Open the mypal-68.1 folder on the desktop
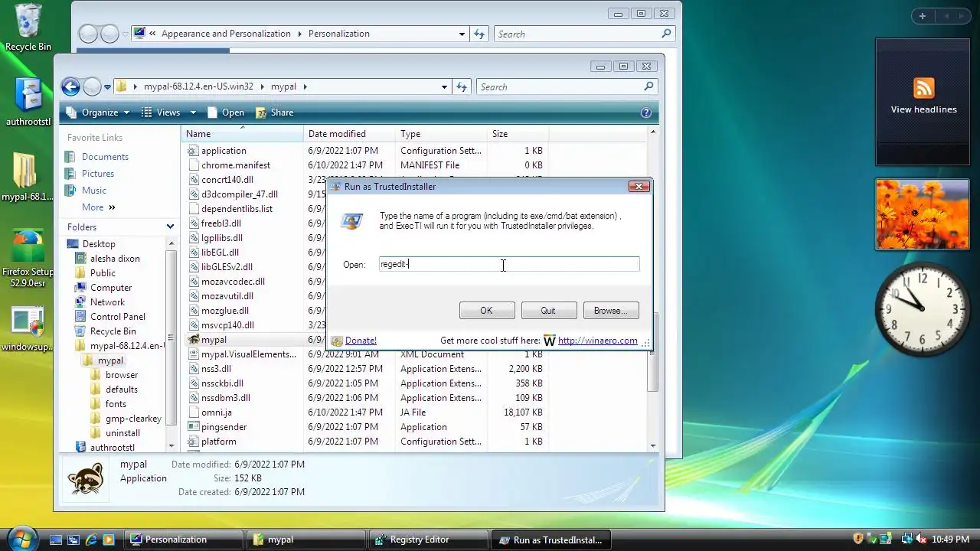This screenshot has height=551, width=980. click(28, 177)
